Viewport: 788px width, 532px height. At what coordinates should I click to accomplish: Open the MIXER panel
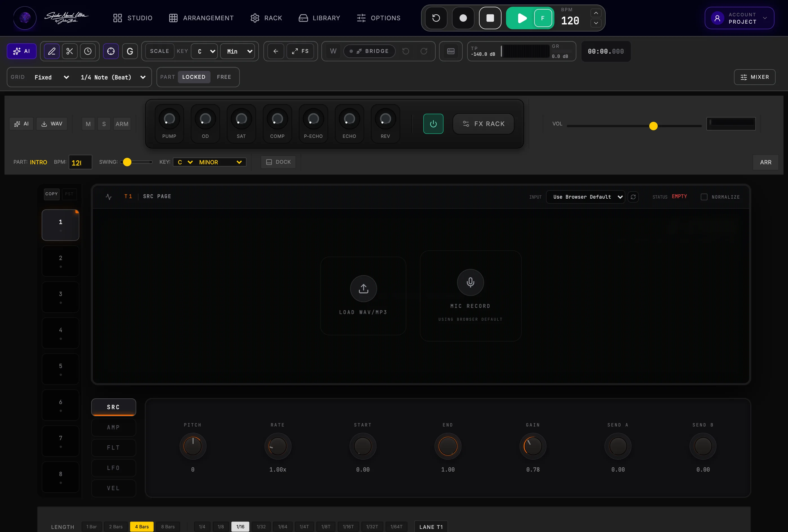(755, 77)
